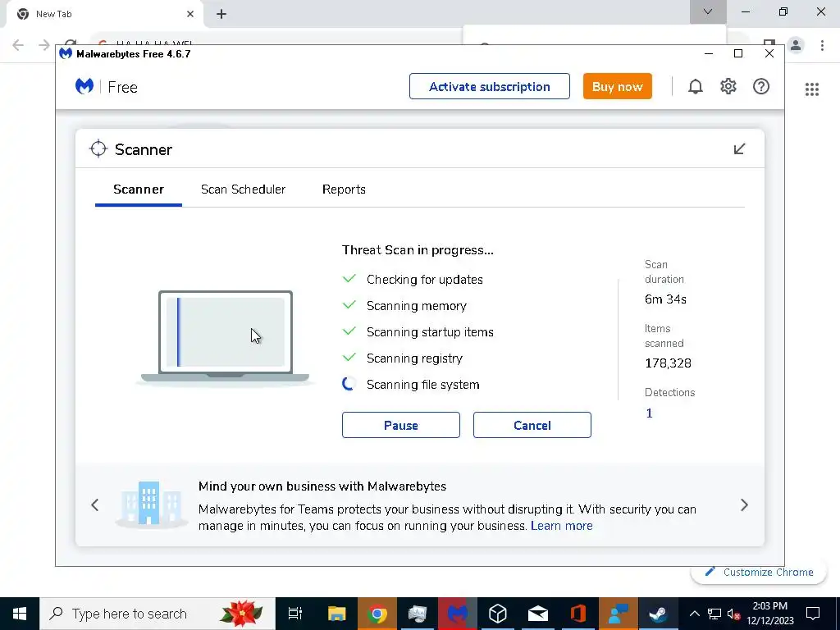
Task: Click 'Threat Scan in progress...' heading
Action: (418, 250)
